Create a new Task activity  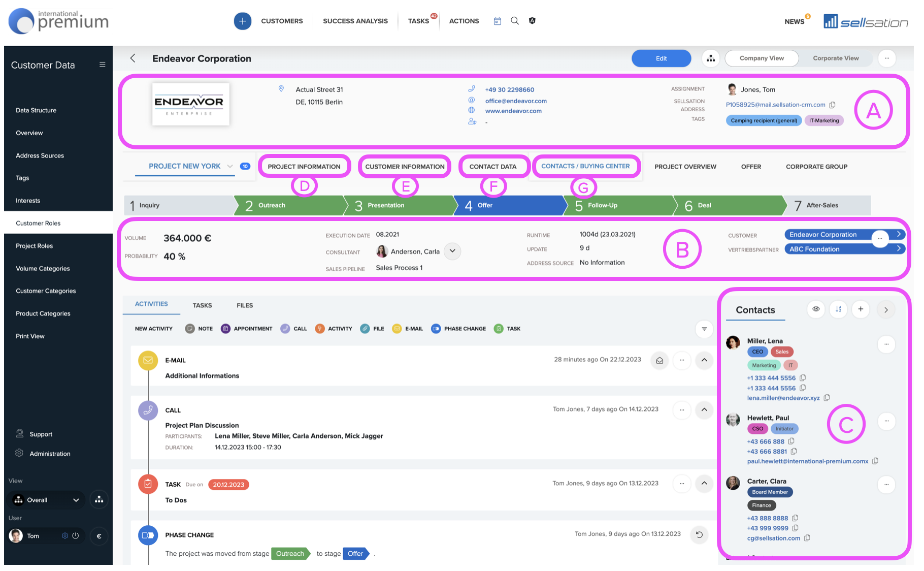pos(507,329)
